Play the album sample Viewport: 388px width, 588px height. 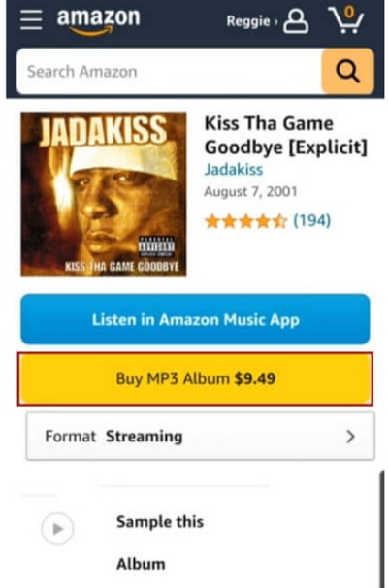point(57,529)
